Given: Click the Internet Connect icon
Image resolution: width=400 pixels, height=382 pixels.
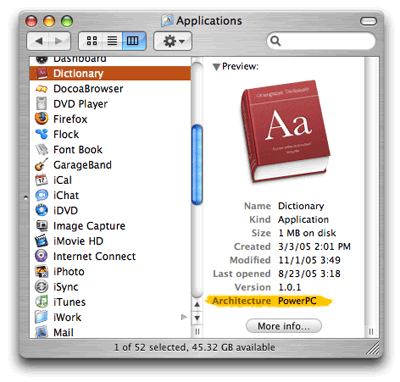Looking at the screenshot, I should pos(42,256).
